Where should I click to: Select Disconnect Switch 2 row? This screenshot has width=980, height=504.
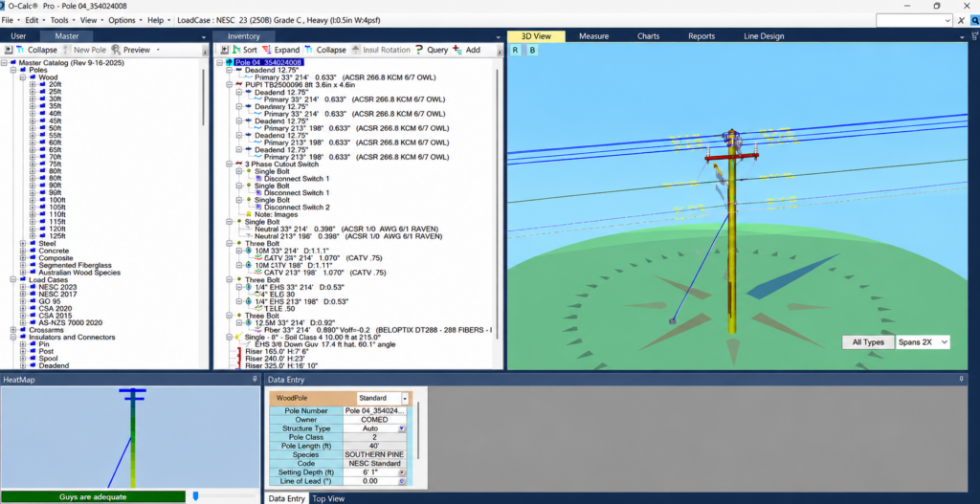click(297, 208)
